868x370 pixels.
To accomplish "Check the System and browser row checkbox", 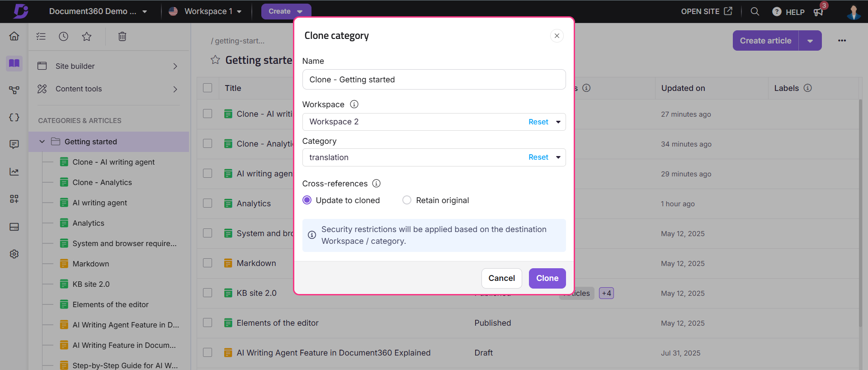I will click(x=208, y=233).
